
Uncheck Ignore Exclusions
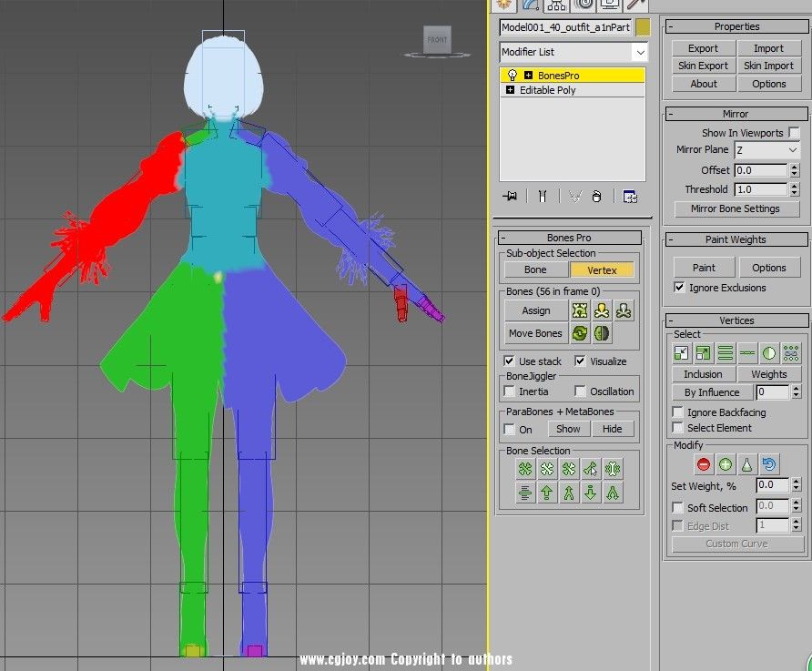point(679,288)
